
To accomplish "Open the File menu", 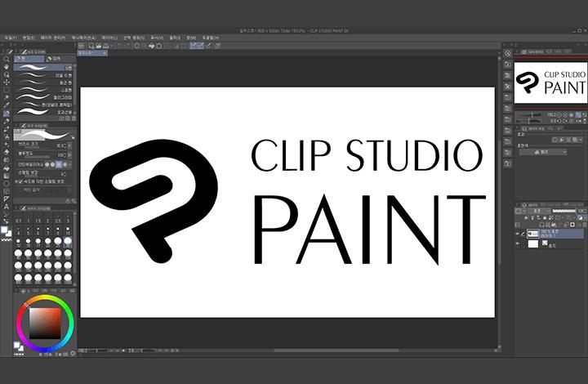I will [x=10, y=38].
